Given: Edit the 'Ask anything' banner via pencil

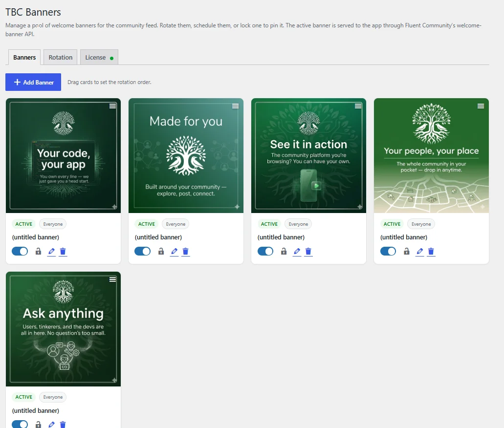Looking at the screenshot, I should [x=51, y=425].
